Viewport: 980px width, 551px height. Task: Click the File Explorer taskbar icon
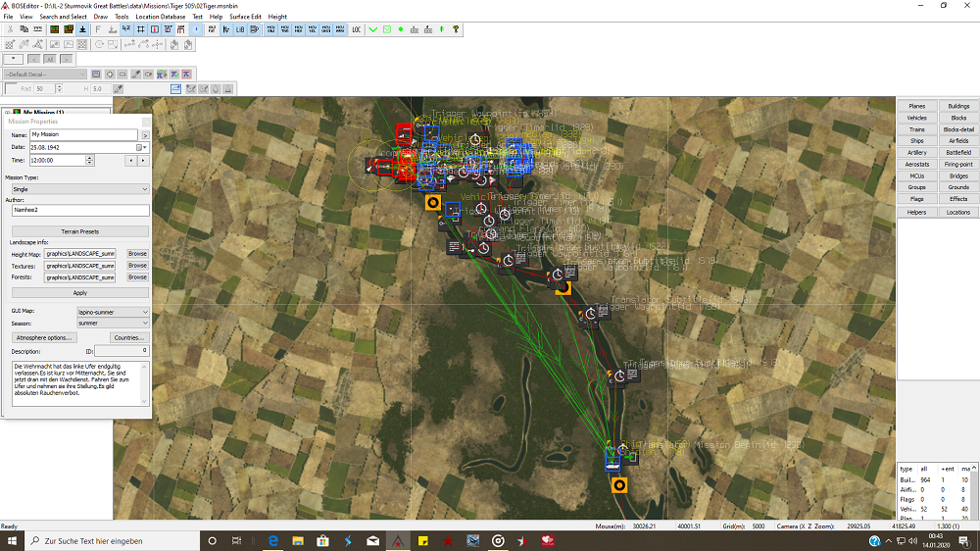(x=298, y=541)
